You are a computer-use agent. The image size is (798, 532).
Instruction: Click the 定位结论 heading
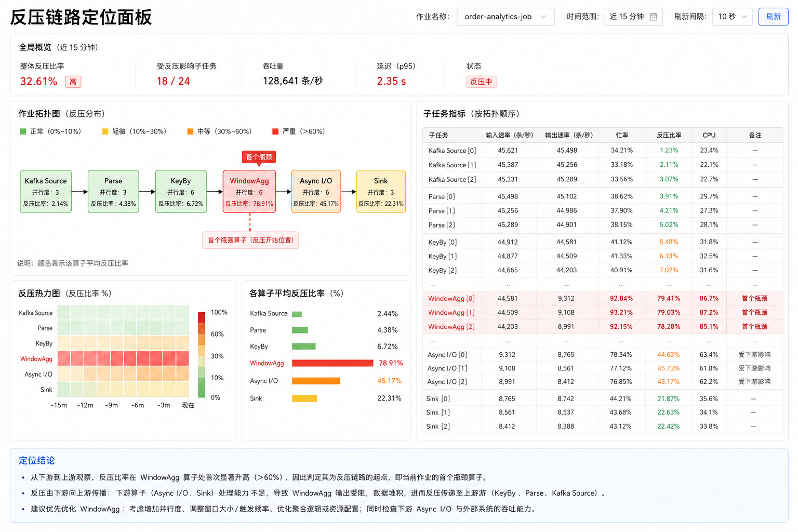coord(37,460)
